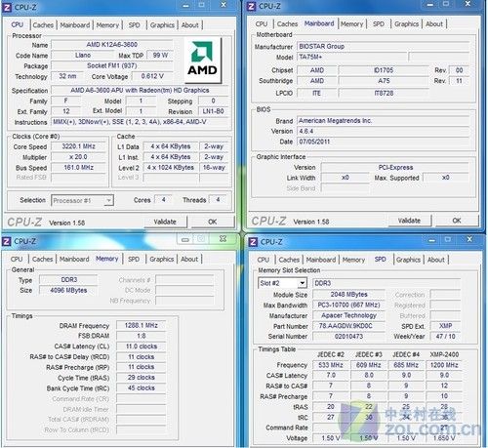Click the AMD logo in the CPU window

202,60
